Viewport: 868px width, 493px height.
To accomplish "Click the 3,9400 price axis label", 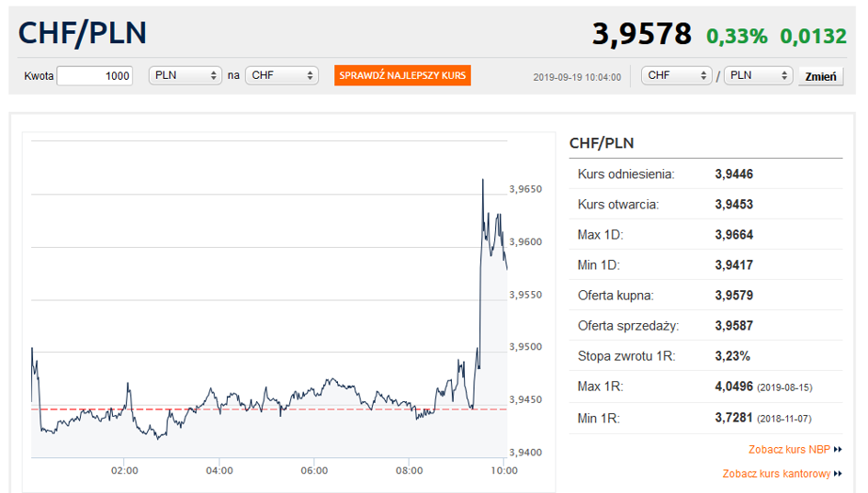I will click(x=525, y=453).
